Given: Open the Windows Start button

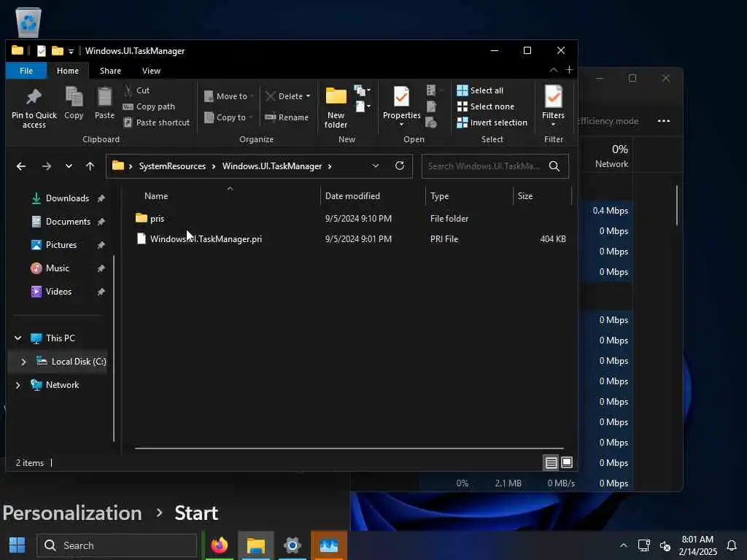Looking at the screenshot, I should [18, 545].
